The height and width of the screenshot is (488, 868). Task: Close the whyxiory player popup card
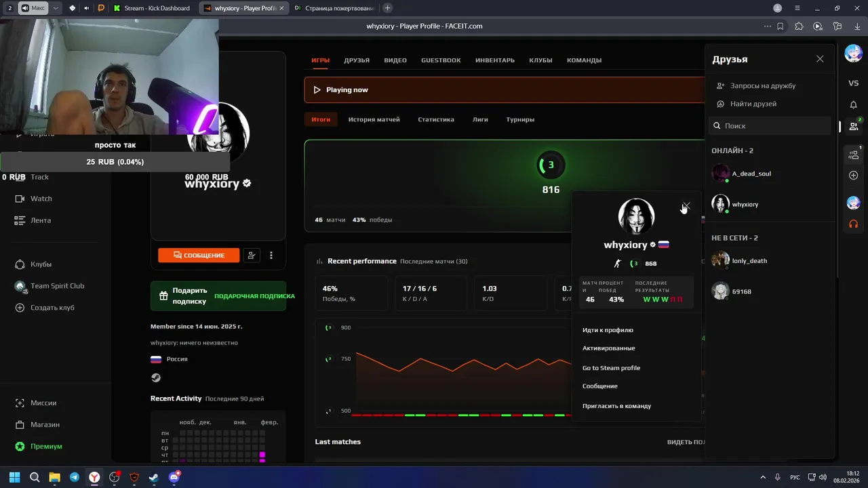coord(686,205)
